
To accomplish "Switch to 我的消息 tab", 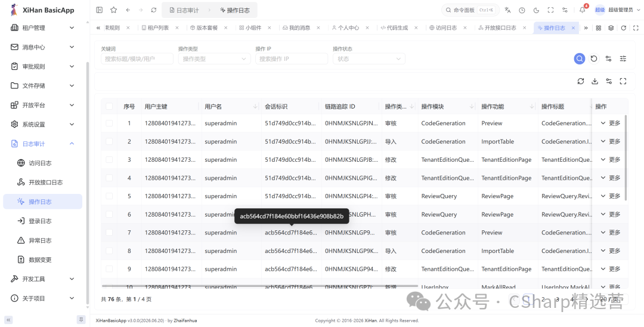I will pos(299,28).
